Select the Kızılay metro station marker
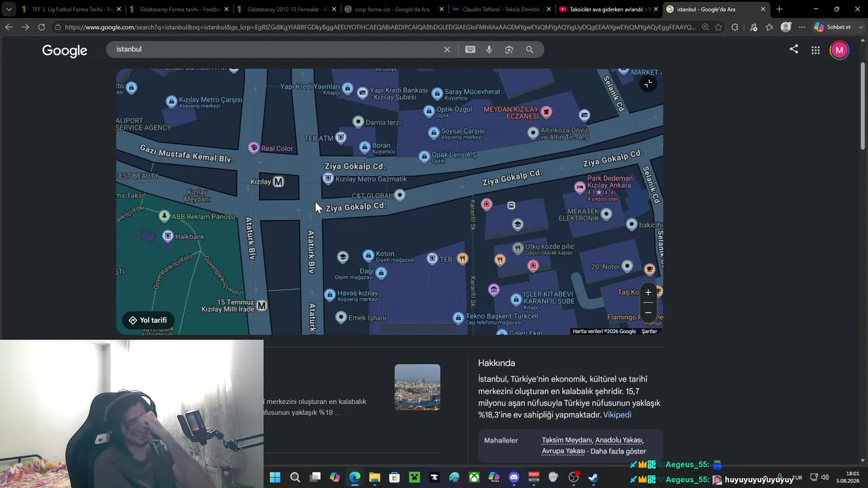868x488 pixels. click(278, 182)
